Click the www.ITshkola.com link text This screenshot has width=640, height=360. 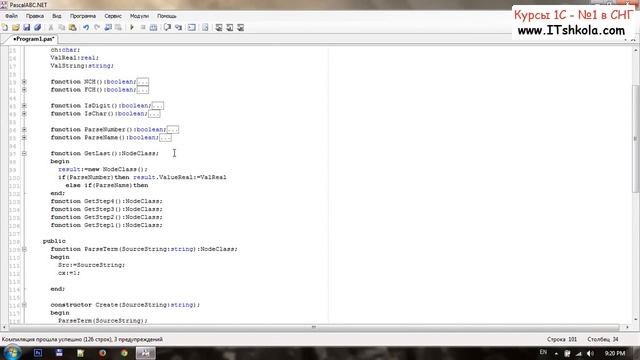coord(571,30)
